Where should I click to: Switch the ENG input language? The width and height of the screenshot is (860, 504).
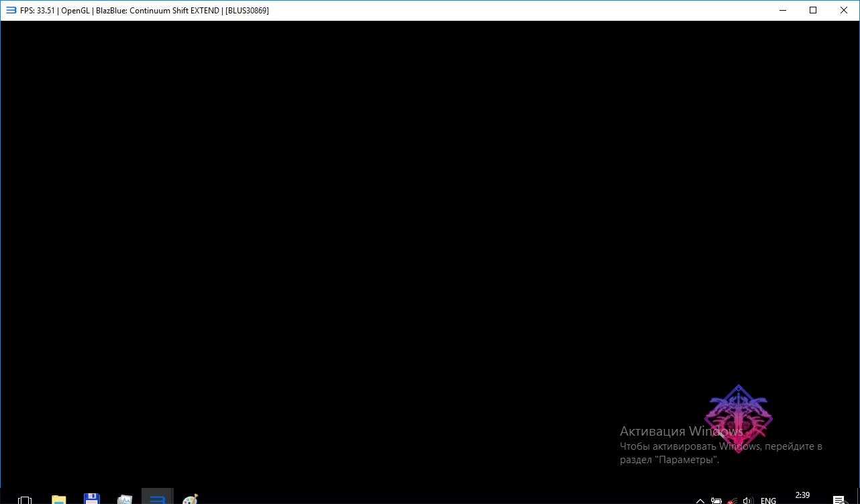pyautogui.click(x=768, y=501)
